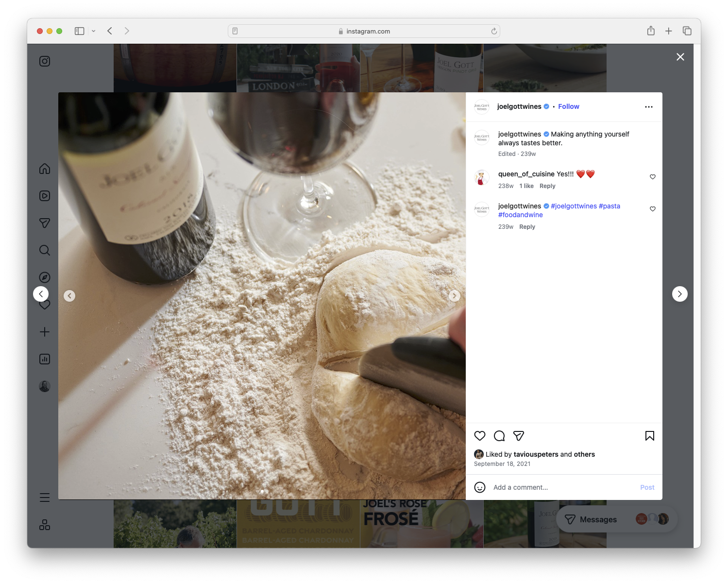Screen dimensions: 728x584
Task: Click instagram.com address bar
Action: (x=364, y=31)
